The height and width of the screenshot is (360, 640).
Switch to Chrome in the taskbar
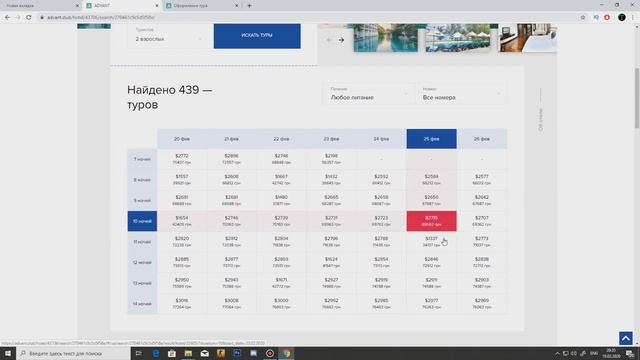coord(286,353)
